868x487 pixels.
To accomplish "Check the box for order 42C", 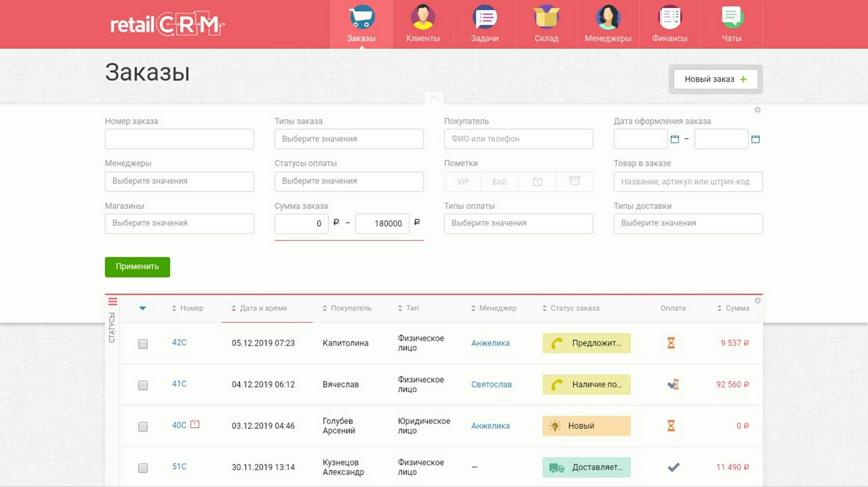I will [x=143, y=344].
